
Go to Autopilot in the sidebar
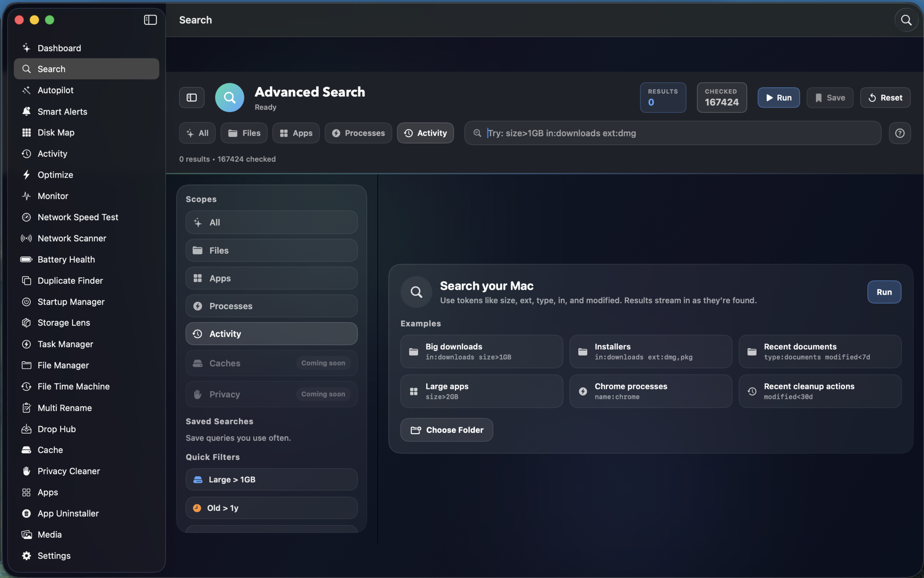pyautogui.click(x=86, y=90)
